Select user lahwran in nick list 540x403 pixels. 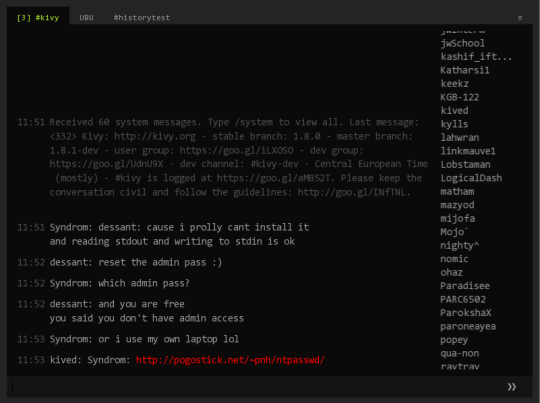pos(460,138)
